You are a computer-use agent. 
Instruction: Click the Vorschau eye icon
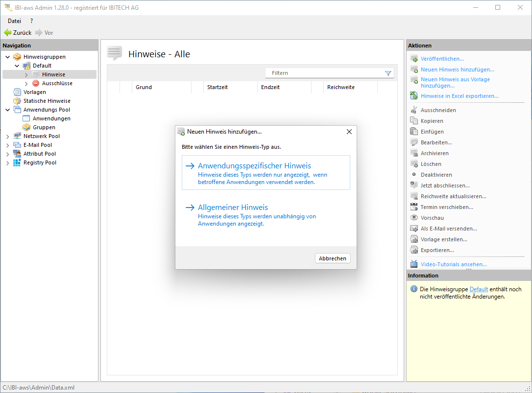(x=414, y=218)
